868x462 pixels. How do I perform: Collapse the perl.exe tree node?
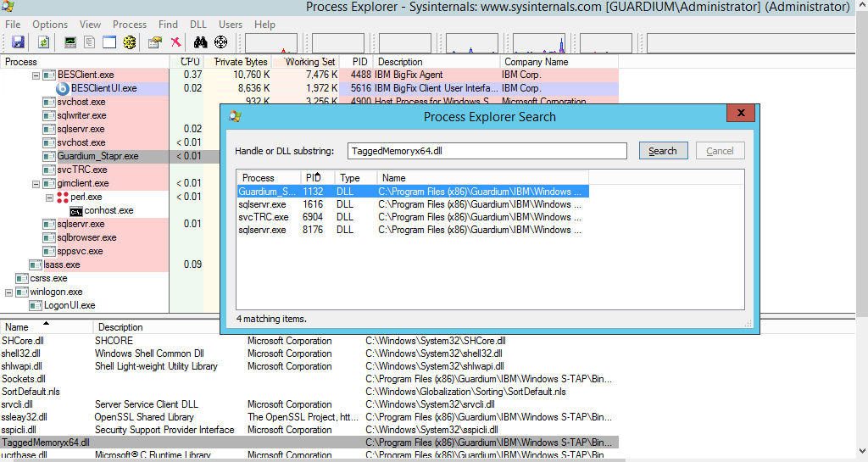coord(49,198)
